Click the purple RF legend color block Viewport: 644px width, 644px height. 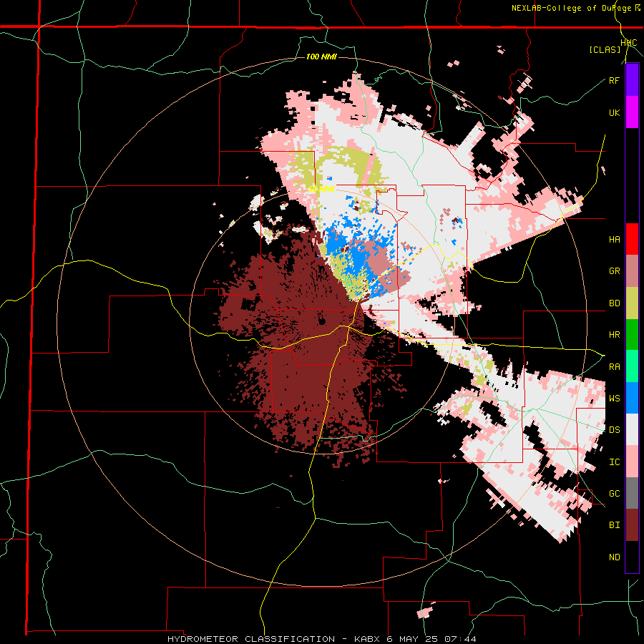tap(632, 80)
